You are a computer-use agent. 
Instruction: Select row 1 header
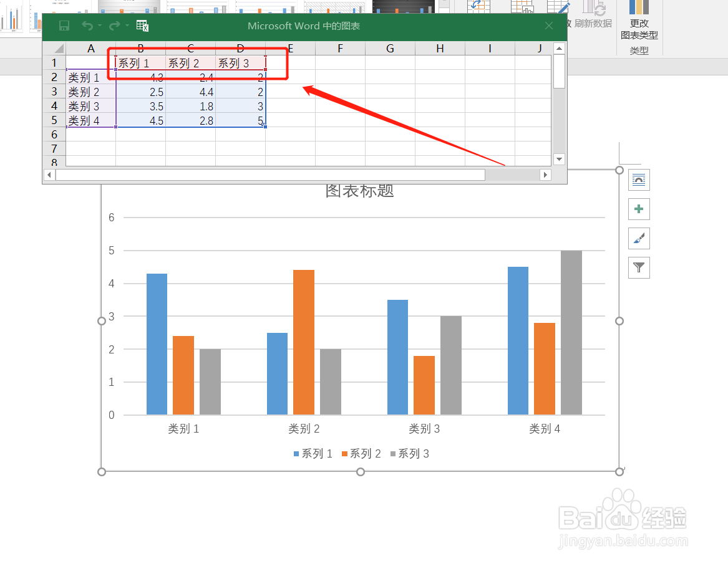point(54,62)
